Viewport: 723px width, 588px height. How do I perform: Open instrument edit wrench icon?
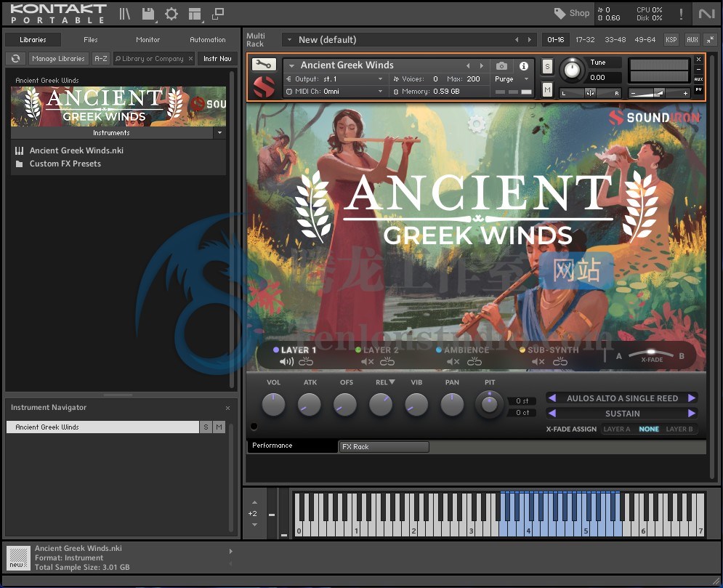tap(264, 64)
